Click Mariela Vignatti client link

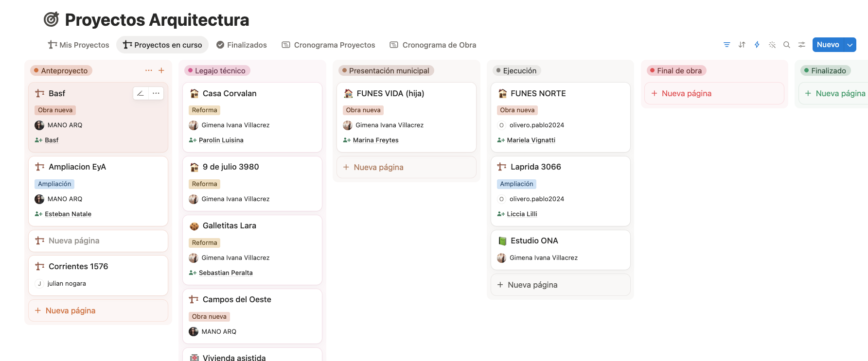click(531, 140)
